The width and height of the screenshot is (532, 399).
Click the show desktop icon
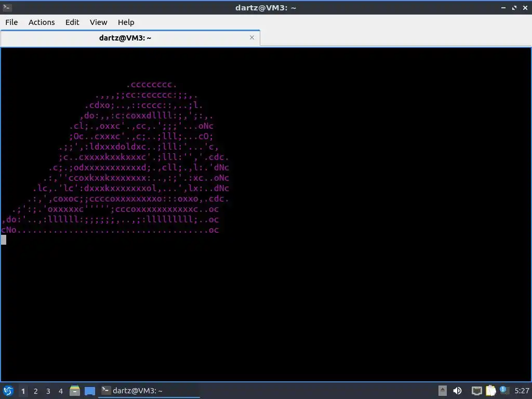coord(89,391)
